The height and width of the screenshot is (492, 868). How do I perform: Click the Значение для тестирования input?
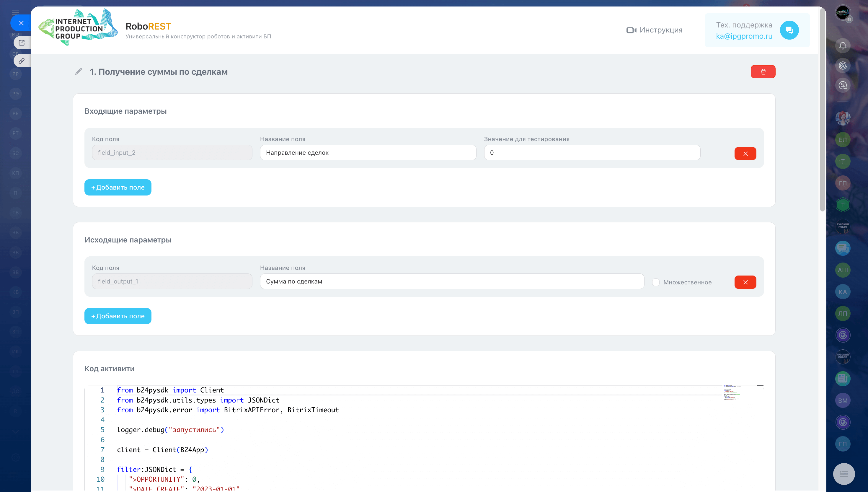(592, 153)
